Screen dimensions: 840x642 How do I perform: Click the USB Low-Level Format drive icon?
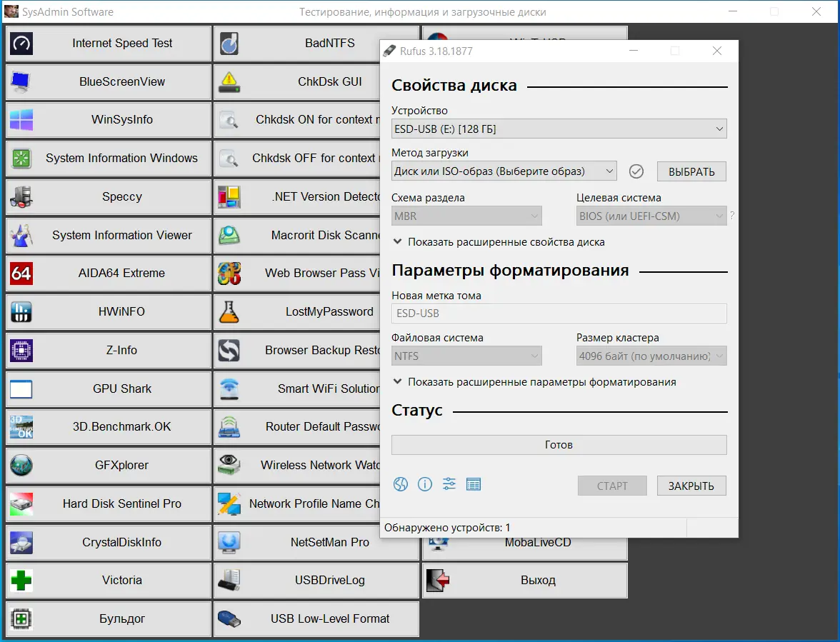(x=229, y=619)
